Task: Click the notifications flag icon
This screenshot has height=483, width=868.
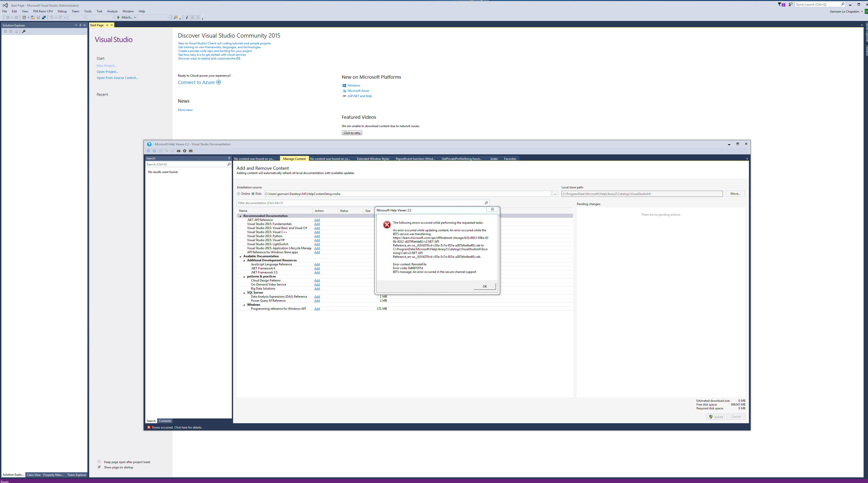Action: pos(779,4)
